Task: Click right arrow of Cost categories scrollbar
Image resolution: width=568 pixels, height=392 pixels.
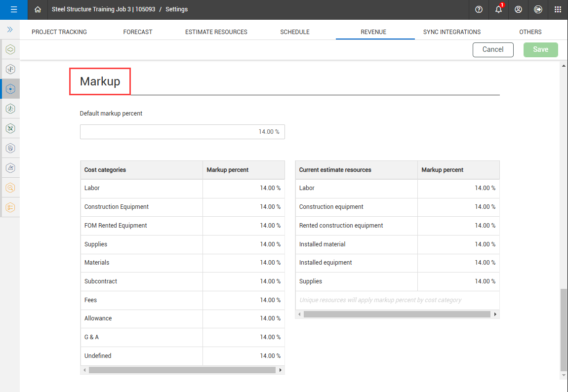Action: click(x=281, y=370)
